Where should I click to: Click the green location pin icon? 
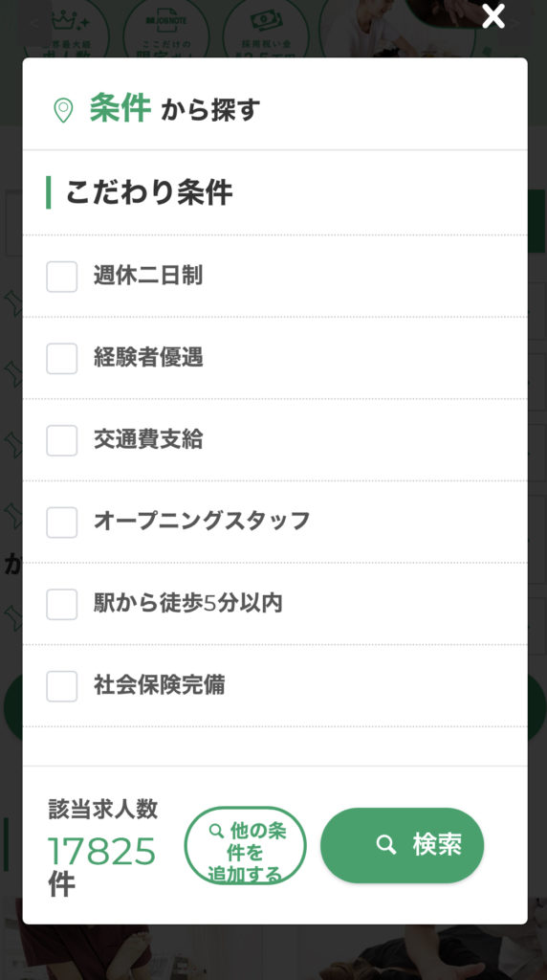(63, 110)
